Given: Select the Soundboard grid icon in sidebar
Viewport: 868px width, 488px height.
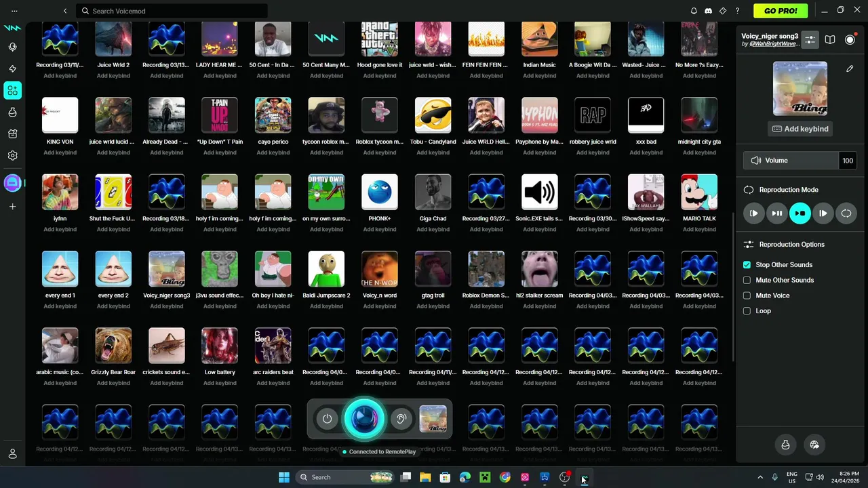Looking at the screenshot, I should [x=12, y=90].
